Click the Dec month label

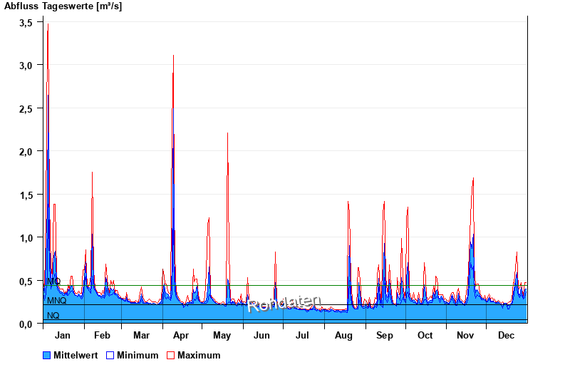click(x=506, y=335)
